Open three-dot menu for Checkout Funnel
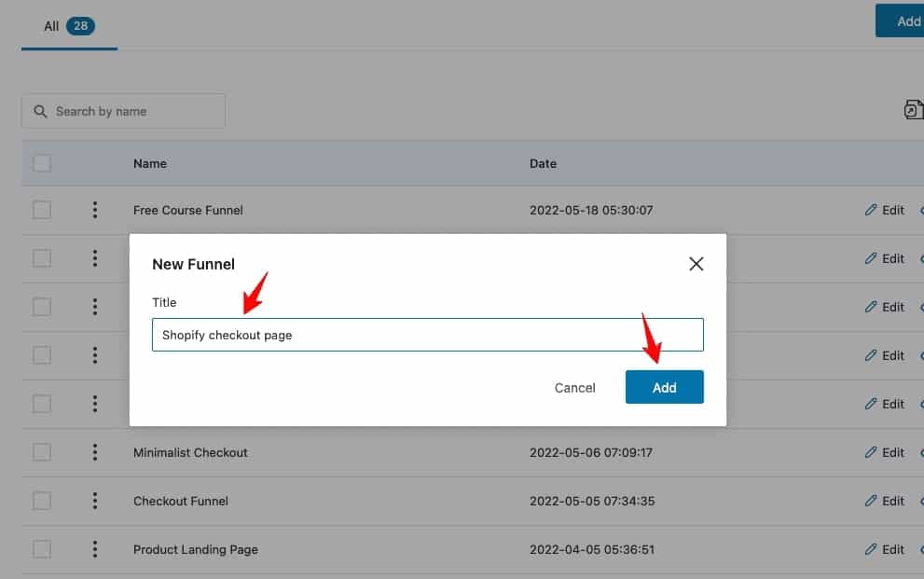 pyautogui.click(x=95, y=501)
